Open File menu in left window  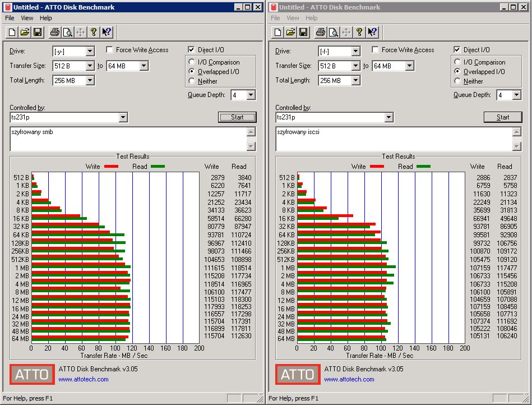(10, 18)
